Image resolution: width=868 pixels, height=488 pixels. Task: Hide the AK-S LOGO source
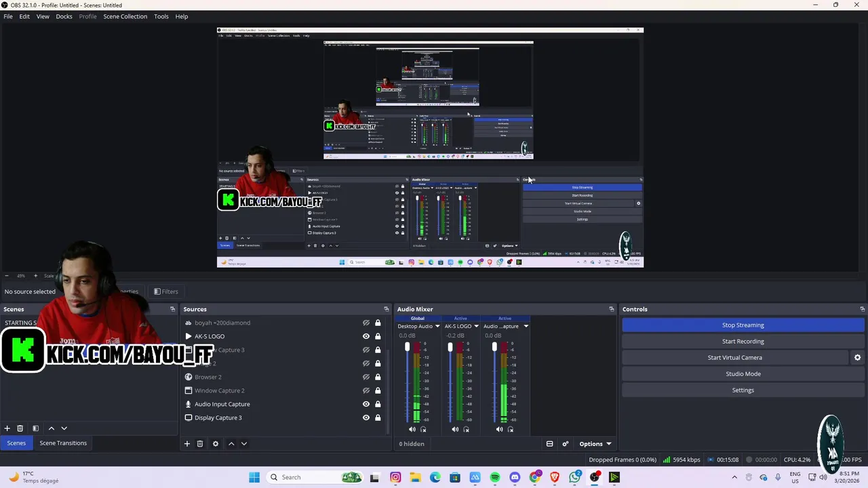point(366,336)
